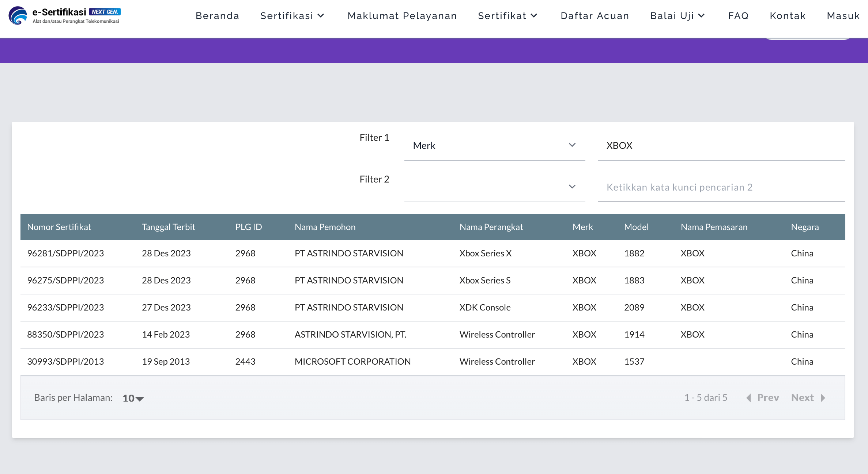Open Maklumat Pelayanan page
This screenshot has height=474, width=868.
(x=402, y=16)
